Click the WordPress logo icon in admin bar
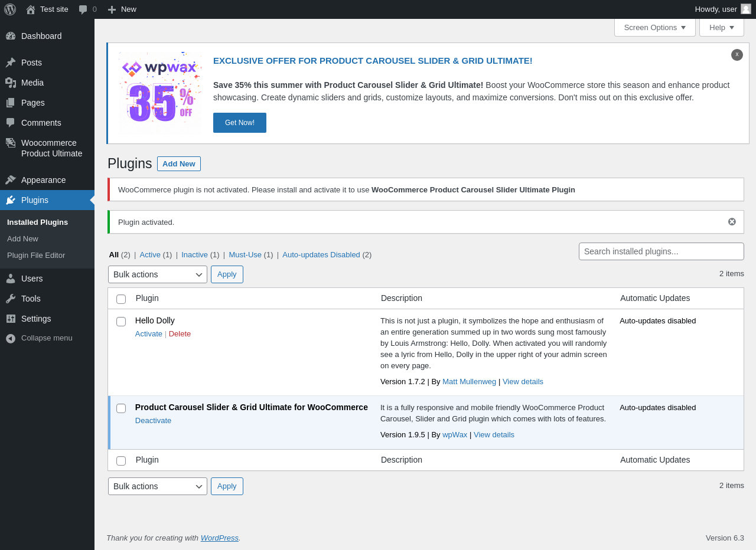Viewport: 756px width, 550px height. pyautogui.click(x=10, y=9)
